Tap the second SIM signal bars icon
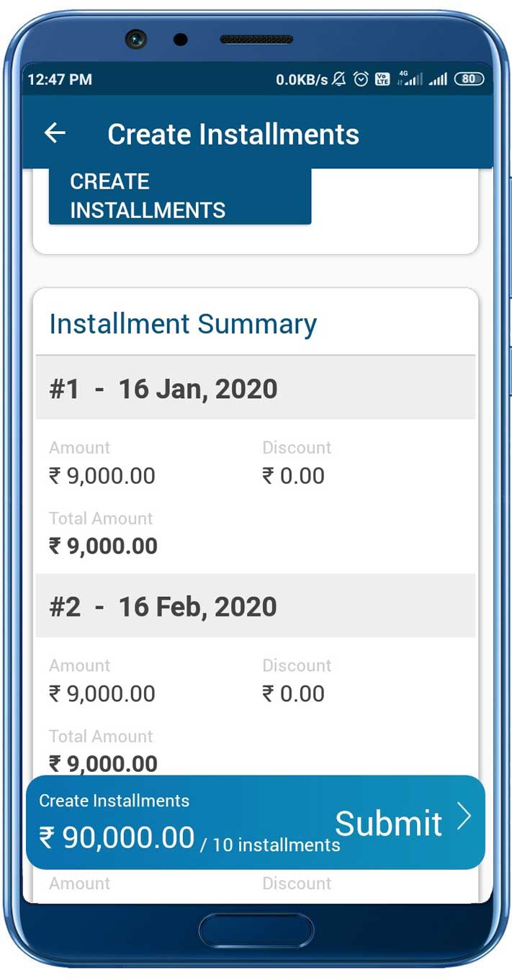 click(439, 79)
